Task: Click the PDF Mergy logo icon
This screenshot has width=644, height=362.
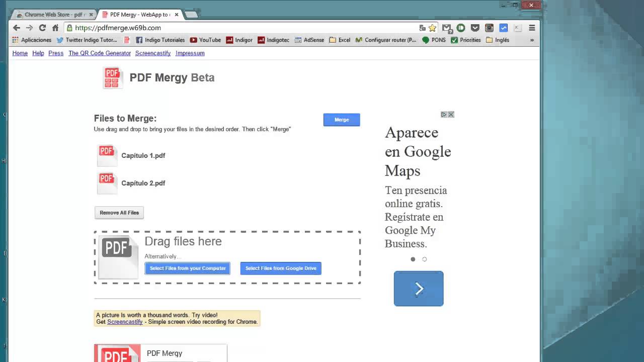Action: 113,78
